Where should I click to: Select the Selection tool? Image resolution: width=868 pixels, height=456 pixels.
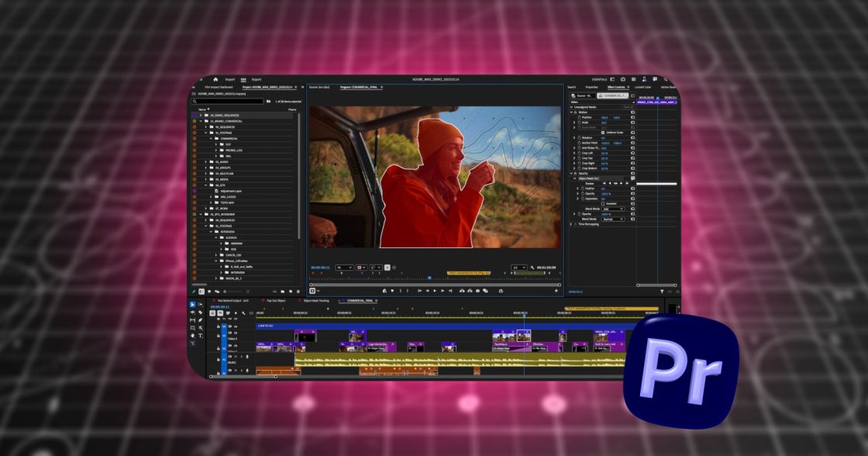pos(191,305)
